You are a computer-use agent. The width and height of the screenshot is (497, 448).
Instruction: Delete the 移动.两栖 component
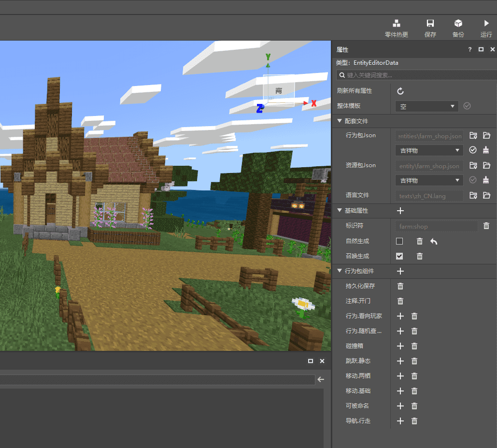tap(414, 376)
